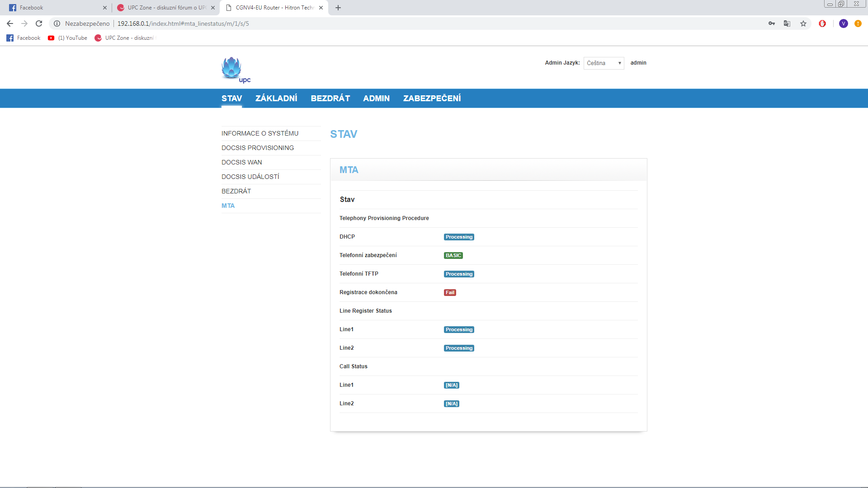Click the admin user label
The width and height of the screenshot is (868, 488).
tap(638, 63)
